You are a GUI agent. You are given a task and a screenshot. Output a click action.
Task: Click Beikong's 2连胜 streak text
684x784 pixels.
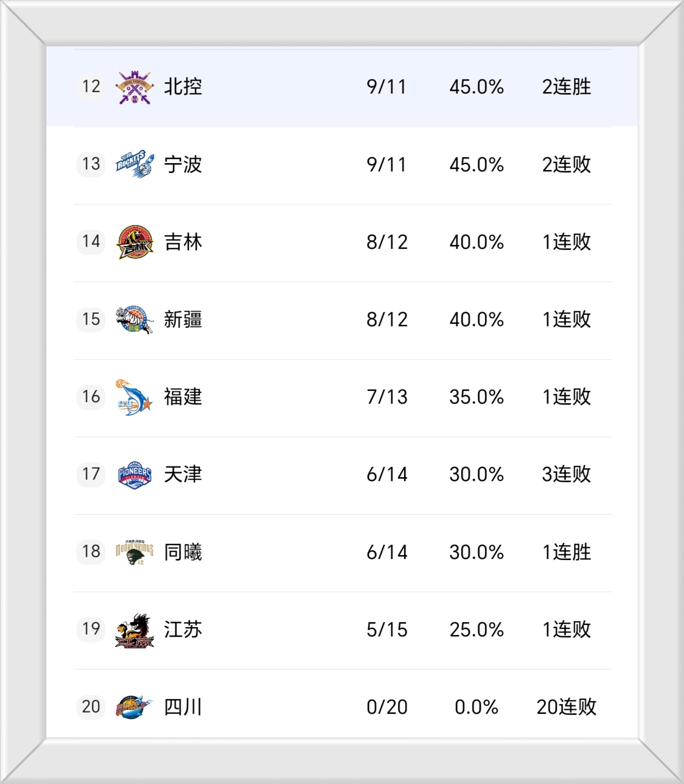point(566,87)
